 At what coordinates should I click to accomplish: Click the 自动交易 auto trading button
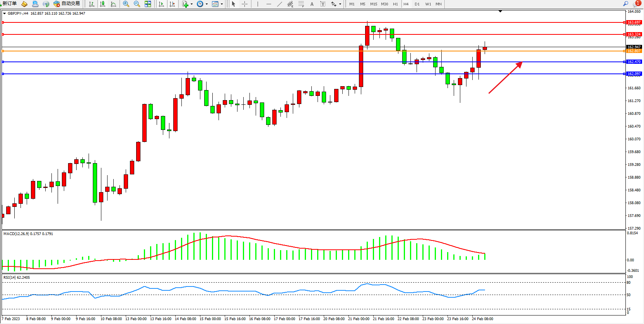pos(67,3)
